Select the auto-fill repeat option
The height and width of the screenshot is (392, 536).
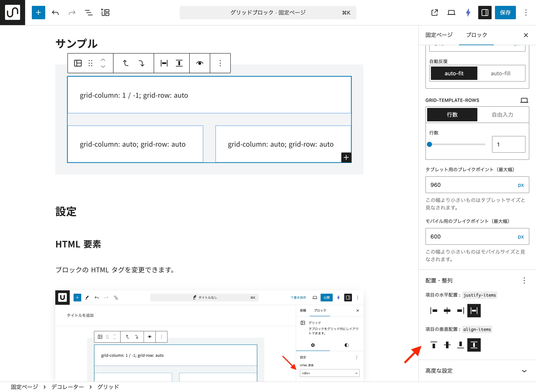(x=500, y=73)
